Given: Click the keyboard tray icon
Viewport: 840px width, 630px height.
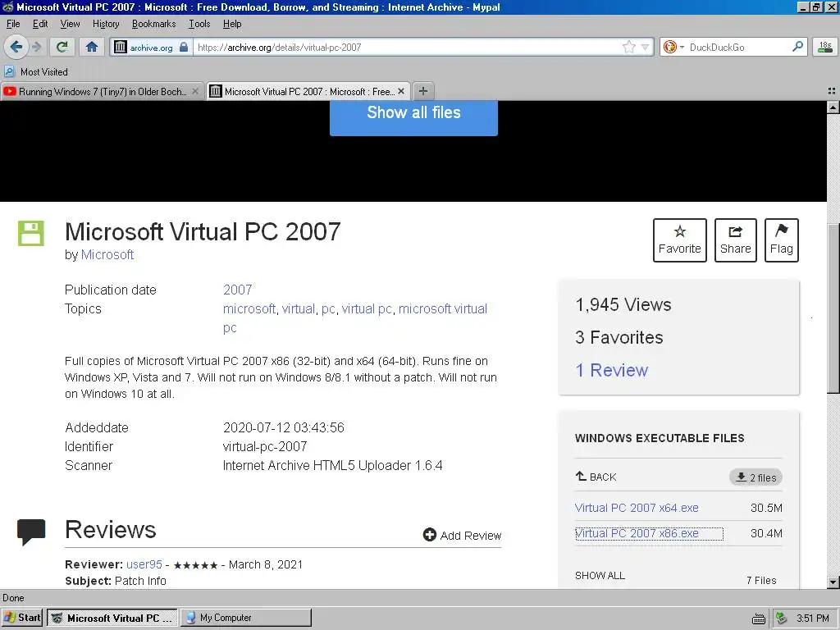Looking at the screenshot, I should tap(759, 619).
